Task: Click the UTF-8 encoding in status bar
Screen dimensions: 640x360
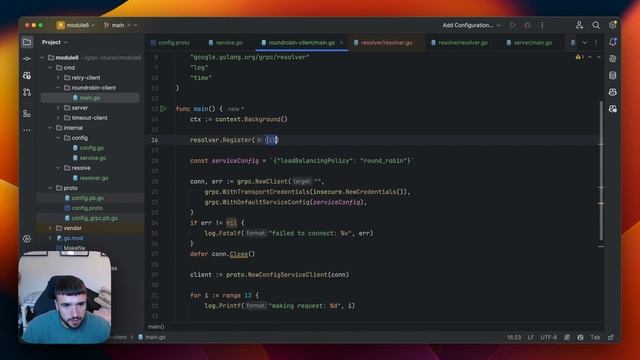Action: tap(549, 338)
